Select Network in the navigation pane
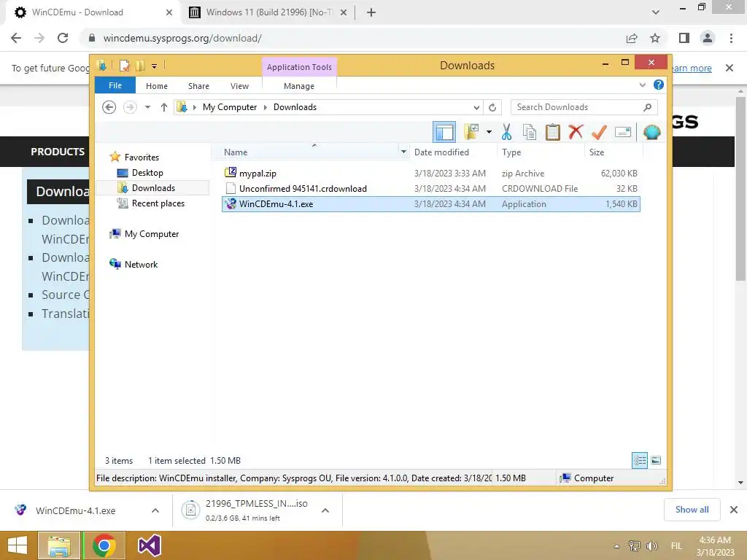747x560 pixels. coord(141,264)
